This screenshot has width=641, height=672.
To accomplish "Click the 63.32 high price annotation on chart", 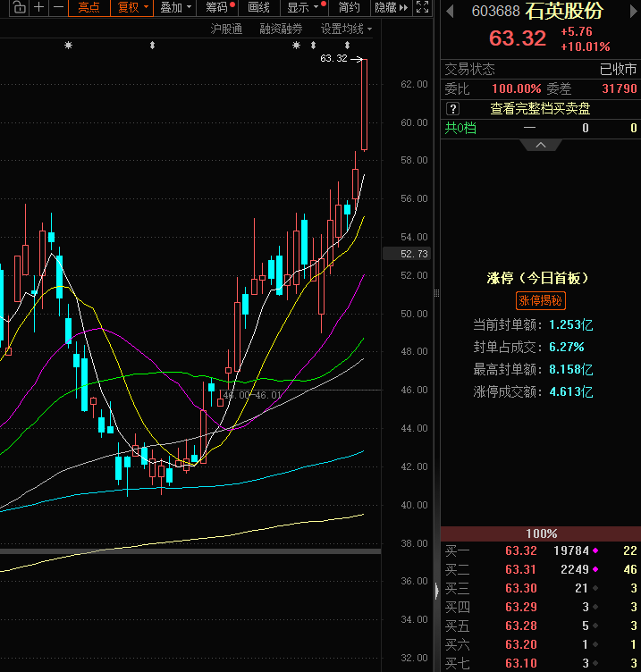I will pos(333,58).
